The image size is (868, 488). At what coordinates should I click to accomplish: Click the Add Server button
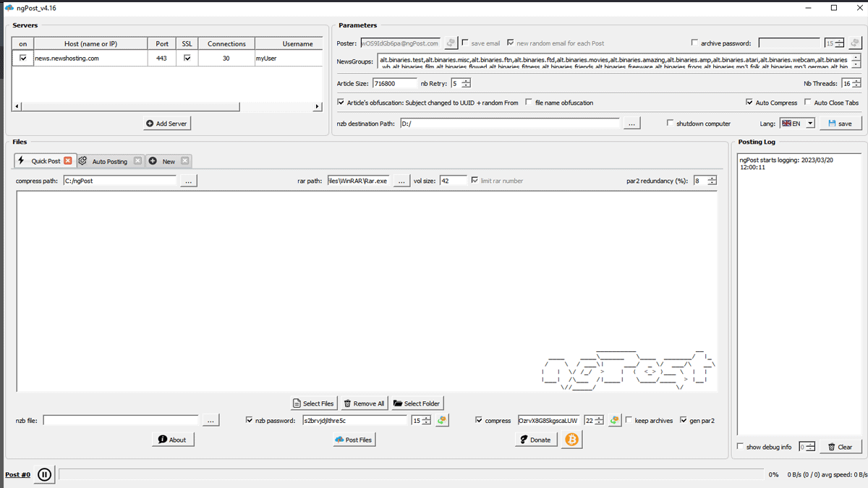point(166,124)
